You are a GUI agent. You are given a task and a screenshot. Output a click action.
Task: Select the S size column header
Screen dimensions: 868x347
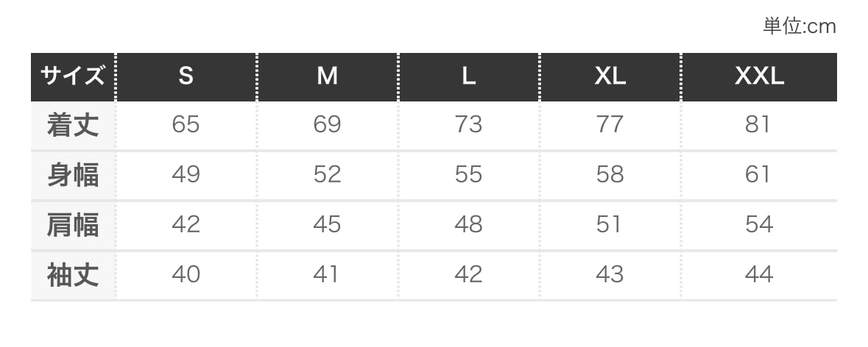point(186,76)
